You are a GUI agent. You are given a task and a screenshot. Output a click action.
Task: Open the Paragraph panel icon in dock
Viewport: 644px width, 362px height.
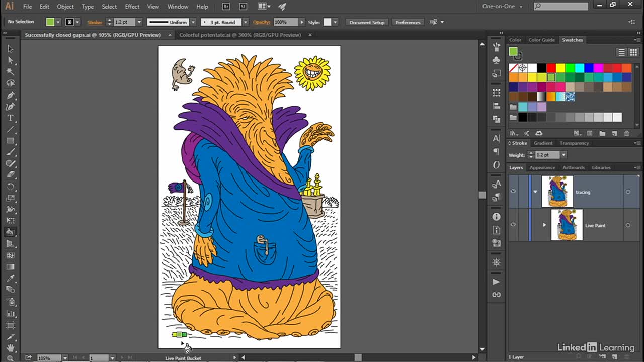point(497,151)
